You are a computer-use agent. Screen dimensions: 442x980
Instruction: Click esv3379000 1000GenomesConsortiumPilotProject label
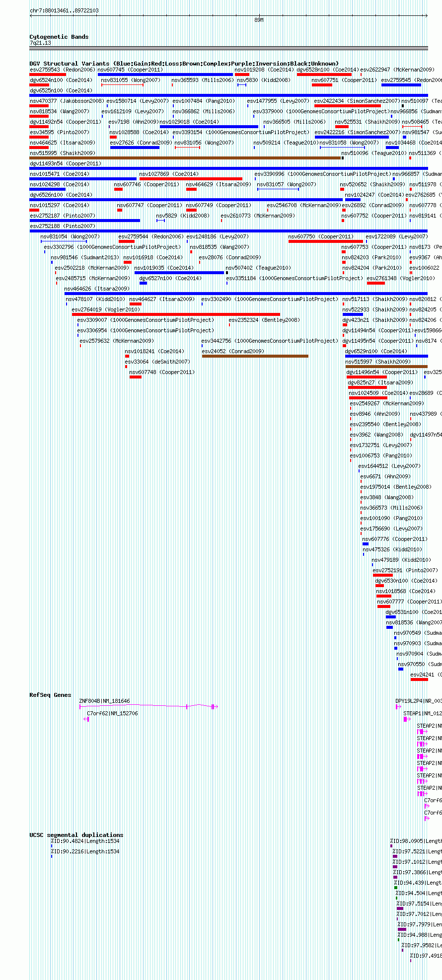pos(321,111)
